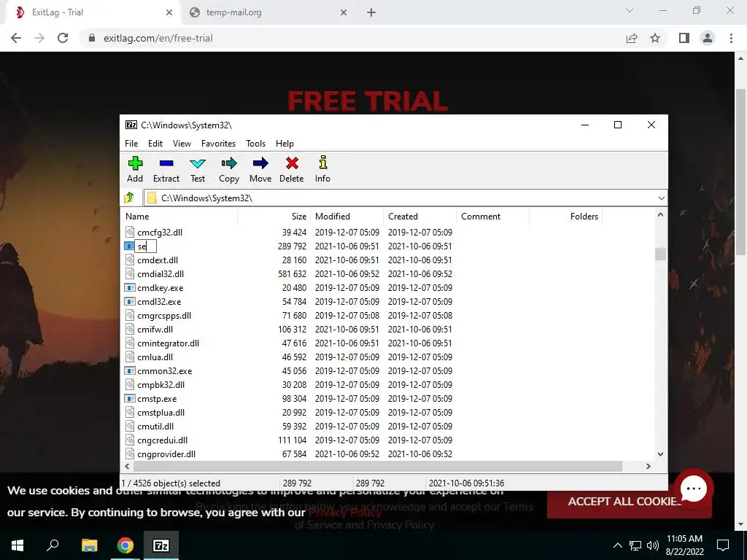Sort by the Created column header
The width and height of the screenshot is (747, 560).
click(419, 216)
